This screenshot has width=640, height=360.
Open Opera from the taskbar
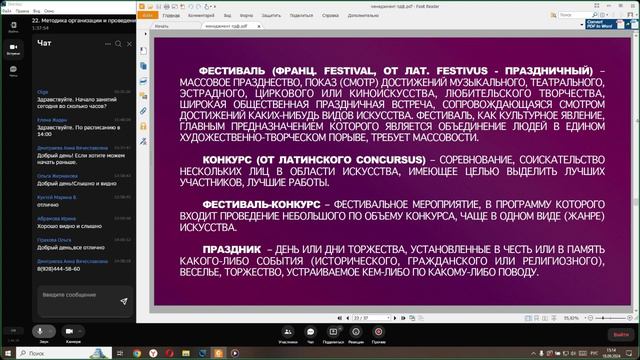(x=170, y=353)
